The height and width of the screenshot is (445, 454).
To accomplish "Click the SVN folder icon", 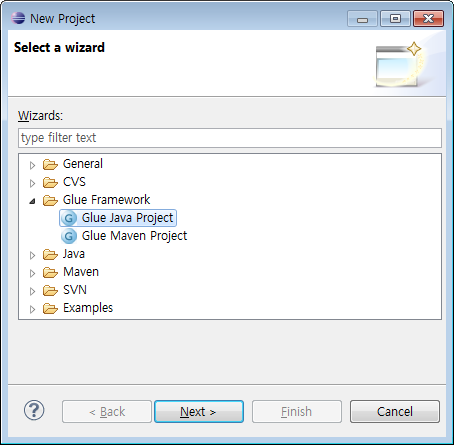I will (50, 290).
